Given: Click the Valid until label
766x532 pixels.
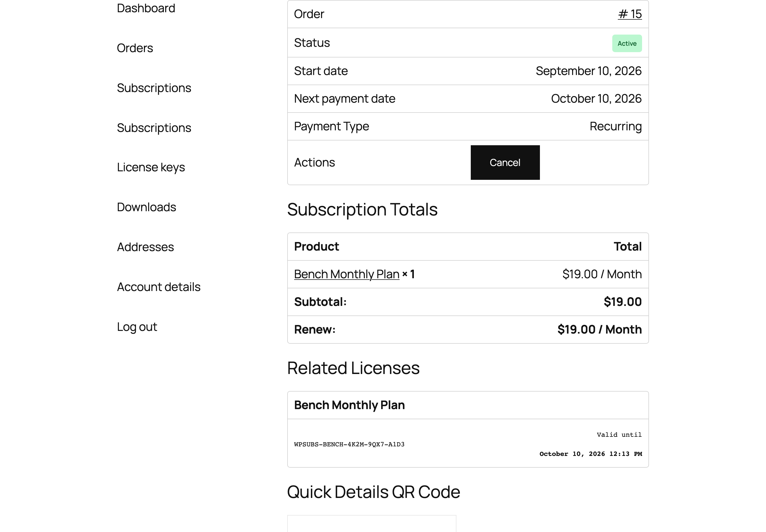Looking at the screenshot, I should (619, 435).
